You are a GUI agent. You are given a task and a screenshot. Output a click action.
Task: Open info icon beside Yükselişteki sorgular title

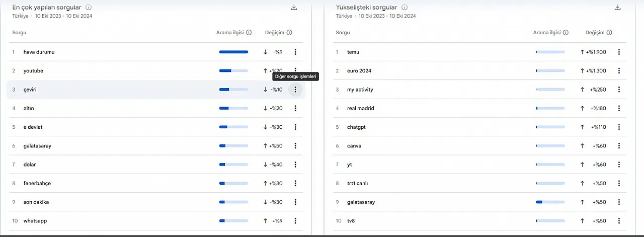(x=405, y=8)
